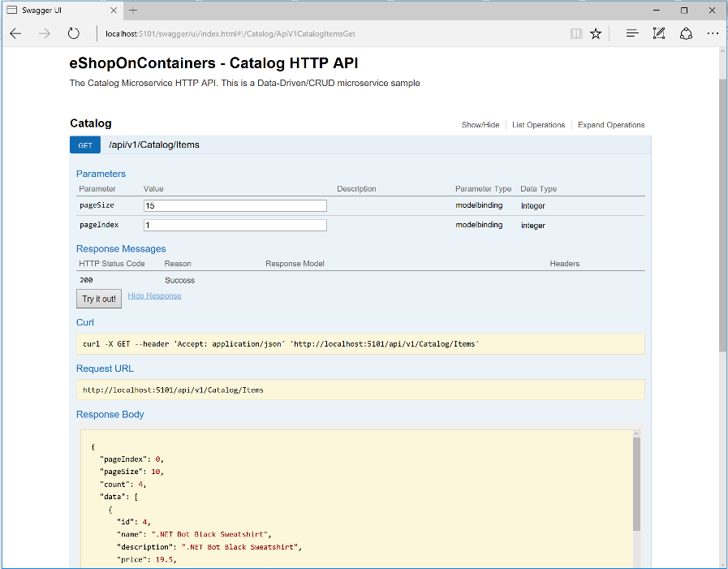Click the pageIndex value field
728x569 pixels.
[x=235, y=225]
